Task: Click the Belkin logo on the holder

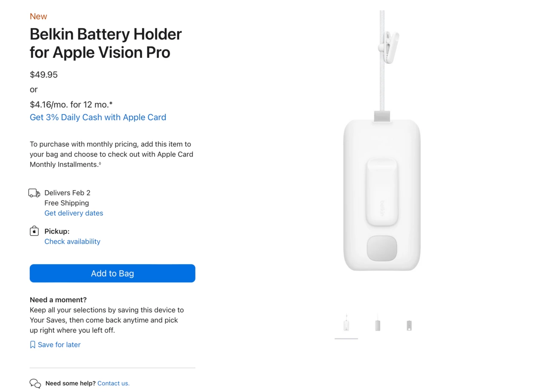Action: pos(382,208)
